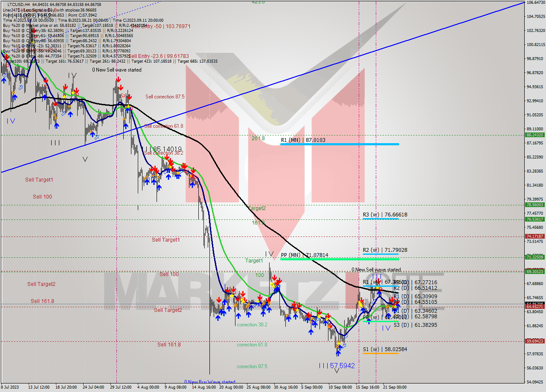Image resolution: width=546 pixels, height=392 pixels.
Task: Click the 'R3 (w) | 76.66618' pivot label
Action: click(x=385, y=215)
